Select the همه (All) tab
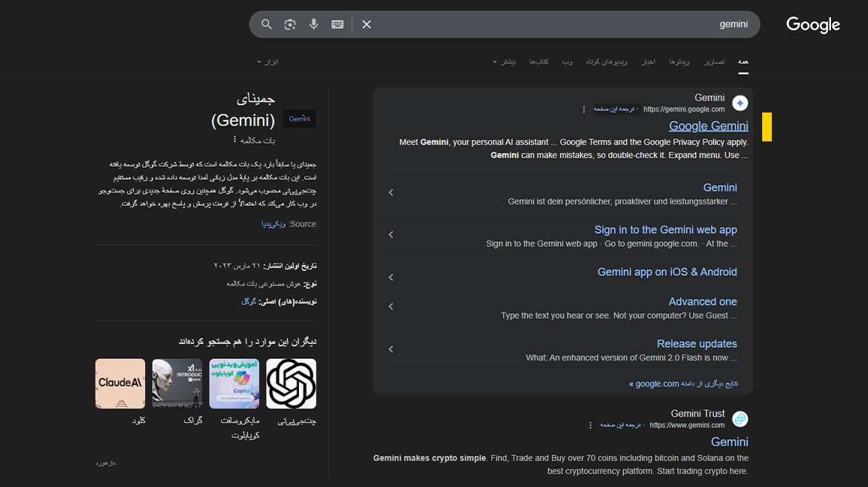This screenshot has width=868, height=487. click(x=743, y=62)
